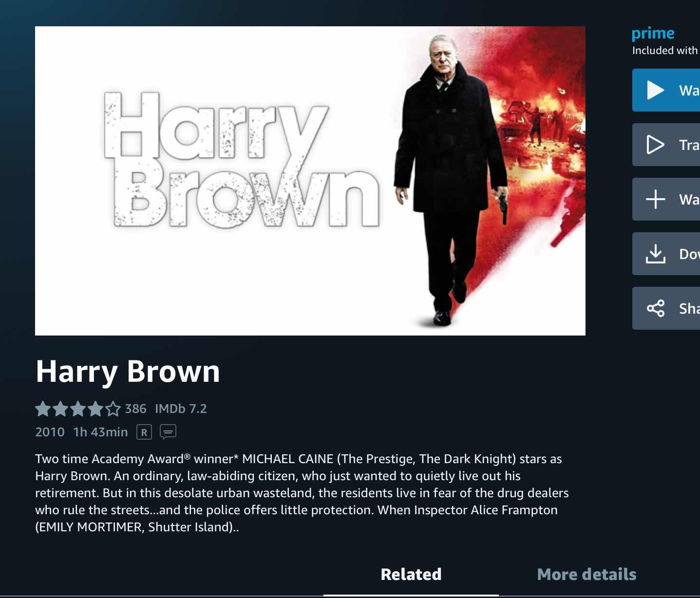Add to Watchlist with the plus icon
This screenshot has height=598, width=700.
[x=655, y=199]
